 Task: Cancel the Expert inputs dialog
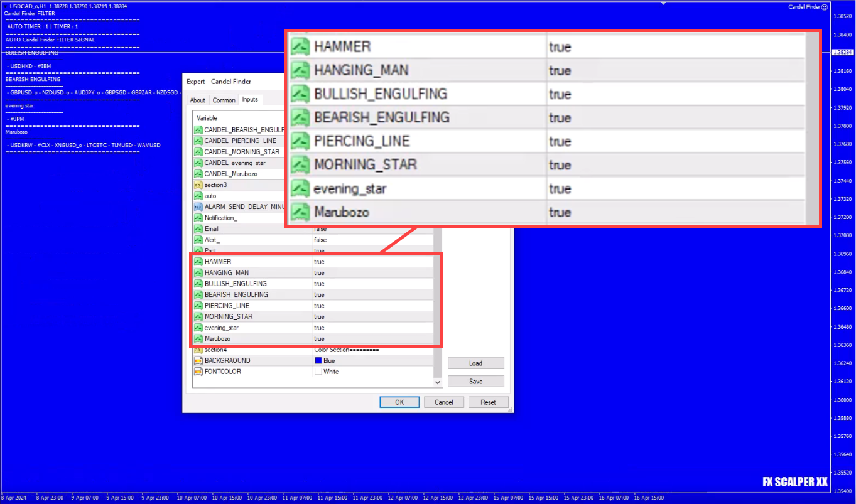(x=443, y=402)
